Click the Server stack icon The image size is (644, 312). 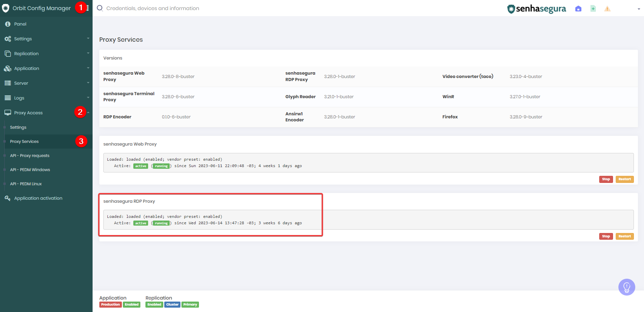coord(8,83)
